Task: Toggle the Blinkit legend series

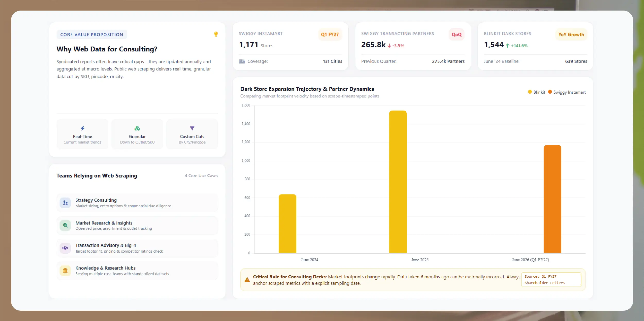Action: [536, 92]
